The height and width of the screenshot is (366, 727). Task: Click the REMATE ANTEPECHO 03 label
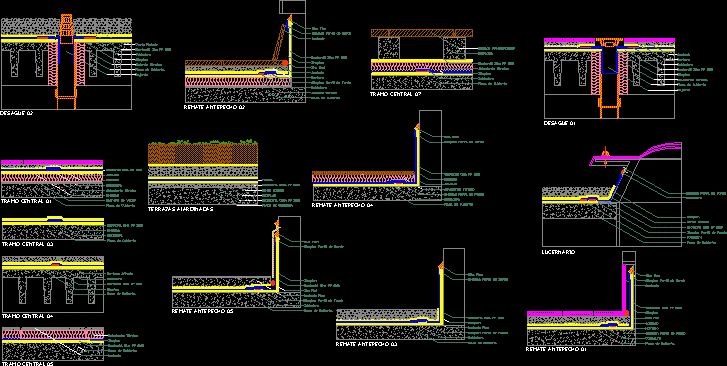point(366,345)
